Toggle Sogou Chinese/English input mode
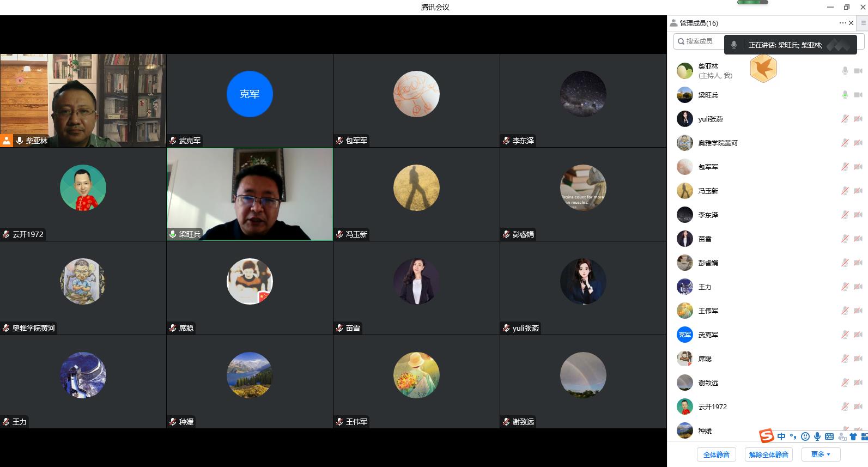 [781, 436]
